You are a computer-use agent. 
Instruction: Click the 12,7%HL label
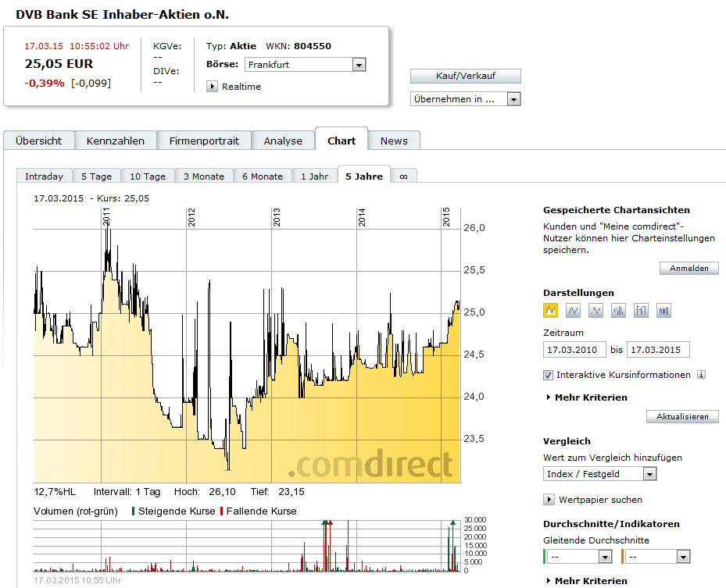55,492
